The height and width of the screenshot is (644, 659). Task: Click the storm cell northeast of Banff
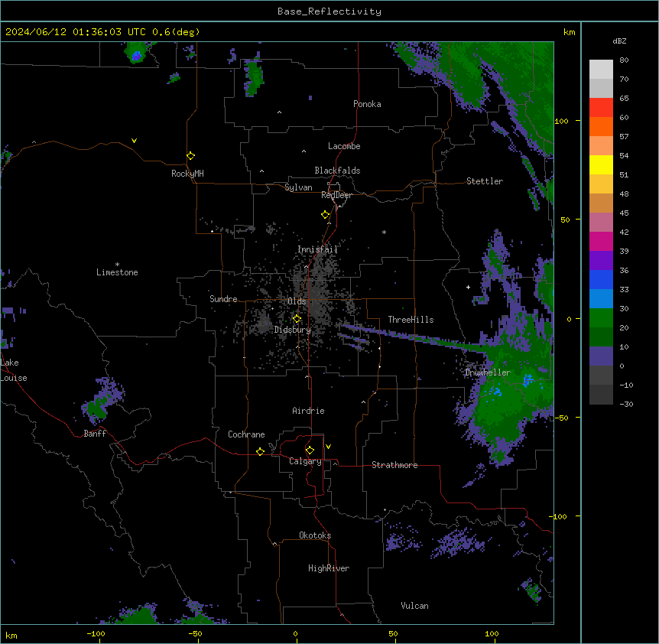pos(102,402)
